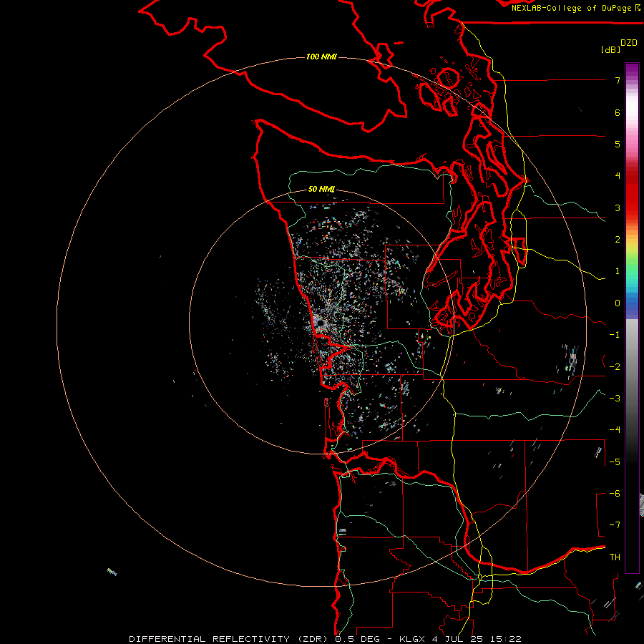Click the [dB] unit label
The width and height of the screenshot is (644, 644).
(x=610, y=49)
